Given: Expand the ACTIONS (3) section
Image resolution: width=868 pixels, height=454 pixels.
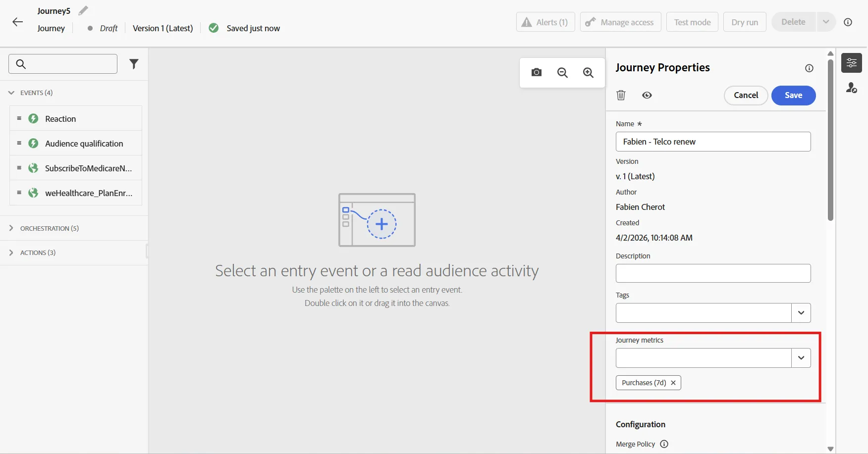Looking at the screenshot, I should click(11, 252).
